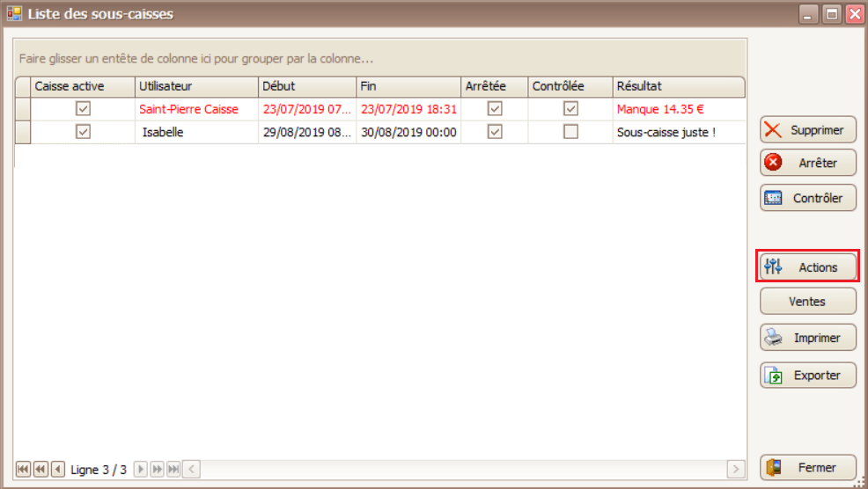Click the group-by column drop area
The image size is (868, 489).
pos(379,59)
